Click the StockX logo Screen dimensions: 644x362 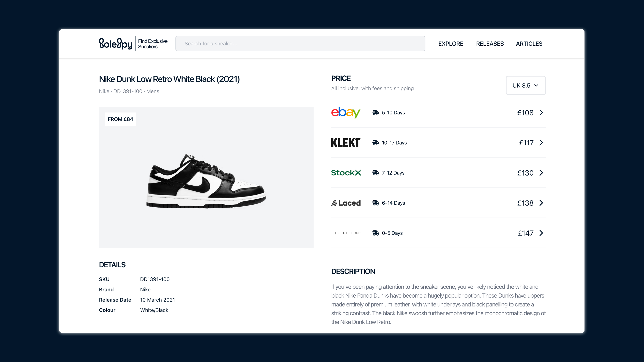(x=346, y=173)
